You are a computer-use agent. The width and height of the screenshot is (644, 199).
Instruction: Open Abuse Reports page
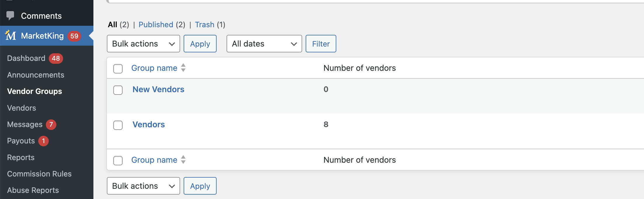(x=33, y=190)
